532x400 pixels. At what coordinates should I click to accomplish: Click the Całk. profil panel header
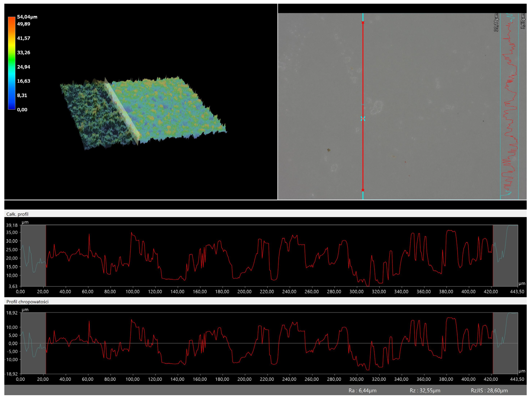coord(17,214)
